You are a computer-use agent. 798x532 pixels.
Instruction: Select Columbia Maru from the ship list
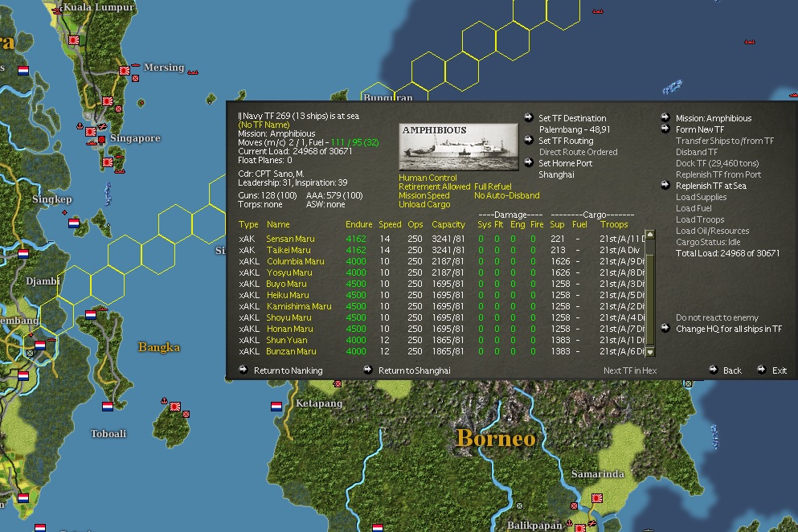295,261
